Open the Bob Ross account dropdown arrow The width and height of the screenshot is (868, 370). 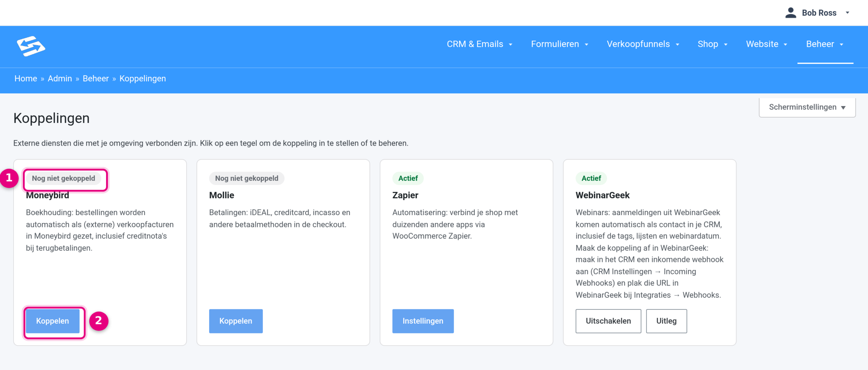click(x=847, y=13)
